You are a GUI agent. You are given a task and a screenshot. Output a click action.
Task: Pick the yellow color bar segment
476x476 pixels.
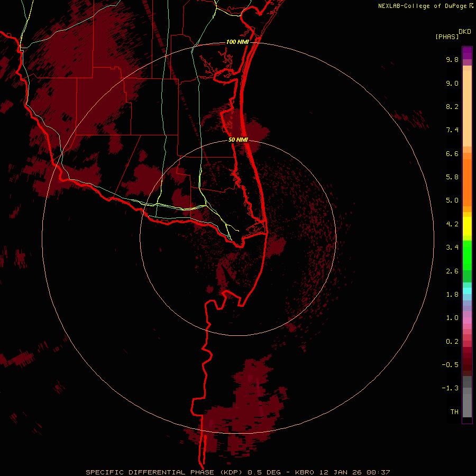click(467, 226)
